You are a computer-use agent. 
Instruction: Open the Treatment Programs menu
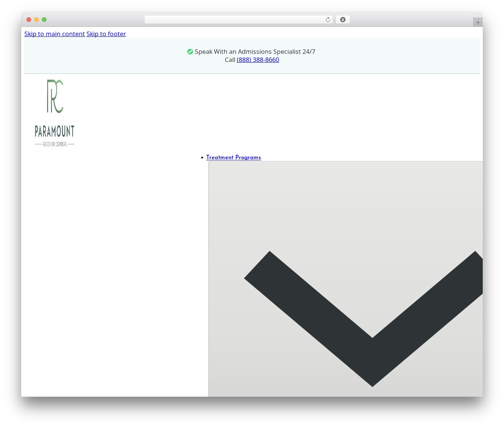pyautogui.click(x=233, y=158)
